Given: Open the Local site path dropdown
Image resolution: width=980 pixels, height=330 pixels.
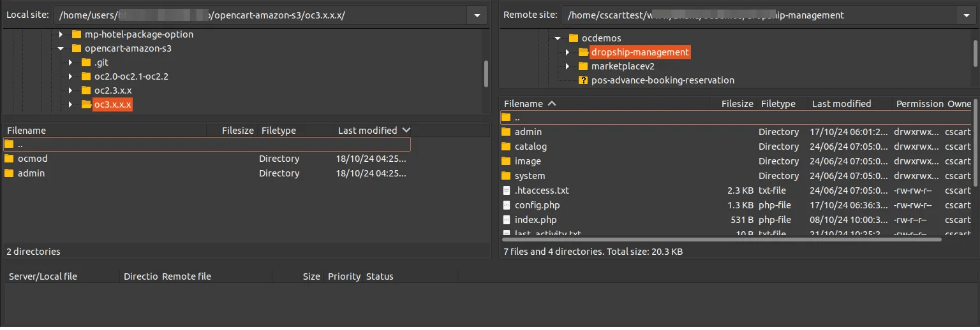Looking at the screenshot, I should pyautogui.click(x=477, y=15).
